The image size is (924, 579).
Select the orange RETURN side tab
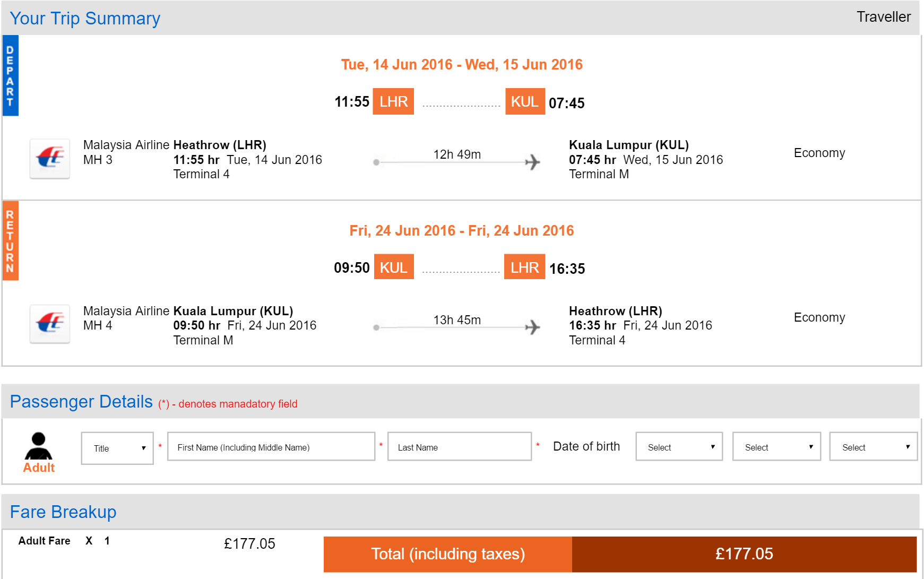coord(11,240)
